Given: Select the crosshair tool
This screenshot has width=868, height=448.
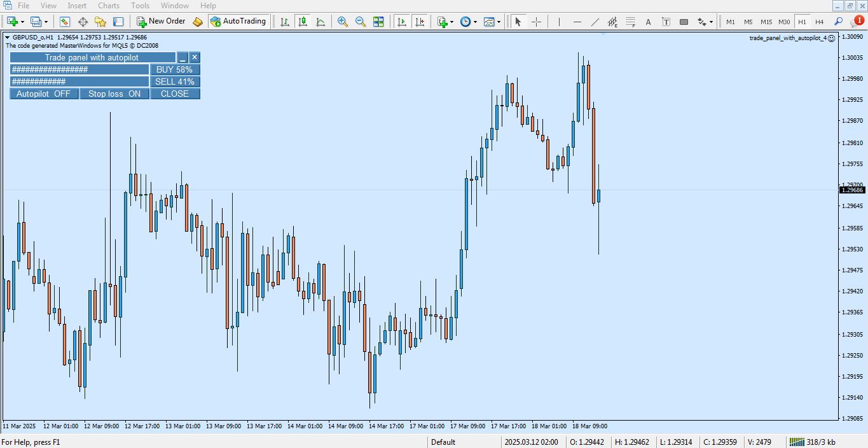Looking at the screenshot, I should click(536, 21).
